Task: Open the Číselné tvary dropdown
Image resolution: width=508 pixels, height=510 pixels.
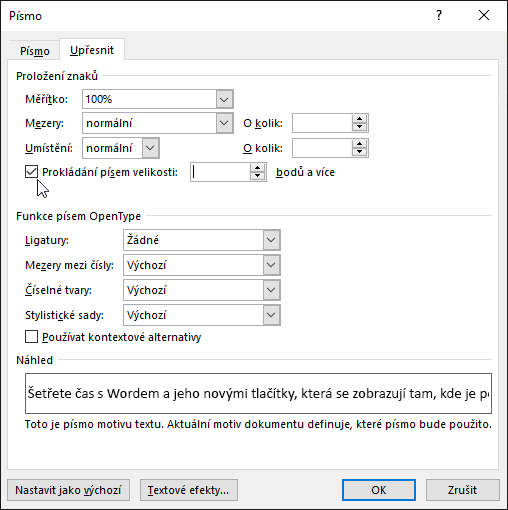Action: [271, 290]
